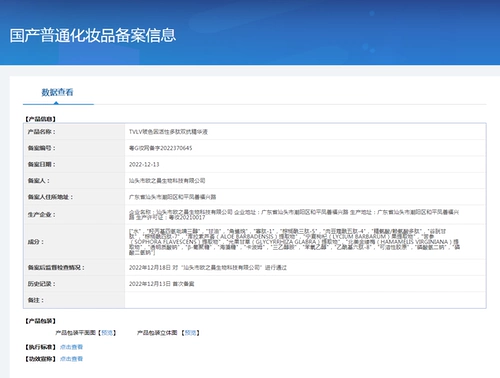Select the date value 2022-12-13
Screen dimensions: 500x378
click(x=144, y=164)
